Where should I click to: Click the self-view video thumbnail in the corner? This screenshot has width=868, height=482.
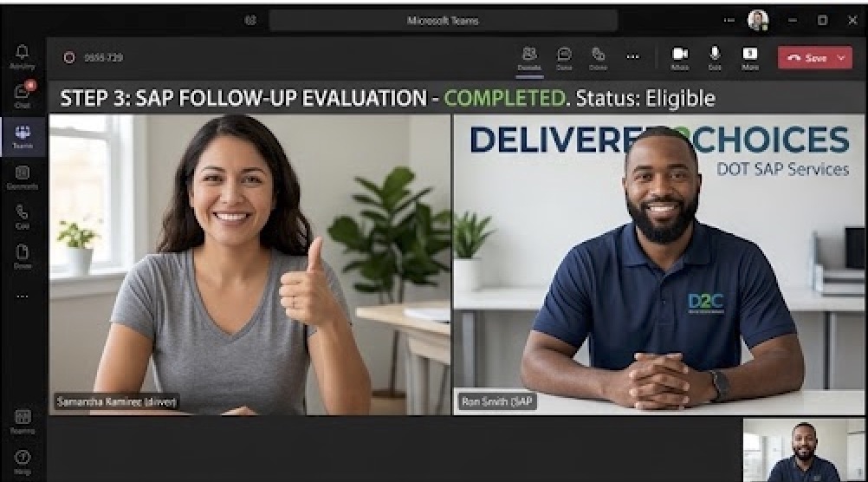pos(804,450)
